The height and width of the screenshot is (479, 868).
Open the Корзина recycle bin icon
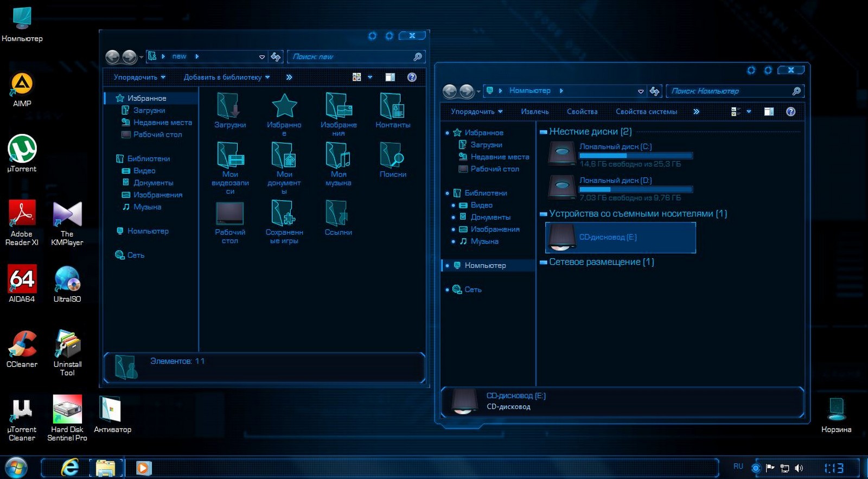(836, 415)
